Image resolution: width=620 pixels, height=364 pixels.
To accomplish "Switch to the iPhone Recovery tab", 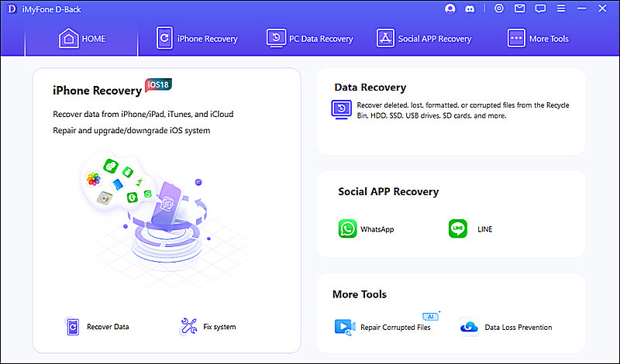I will pyautogui.click(x=197, y=39).
